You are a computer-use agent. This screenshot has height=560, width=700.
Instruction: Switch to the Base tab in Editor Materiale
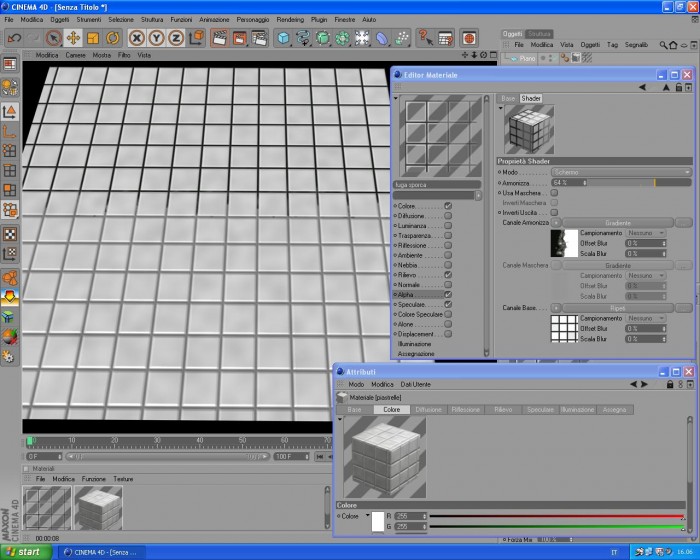508,98
